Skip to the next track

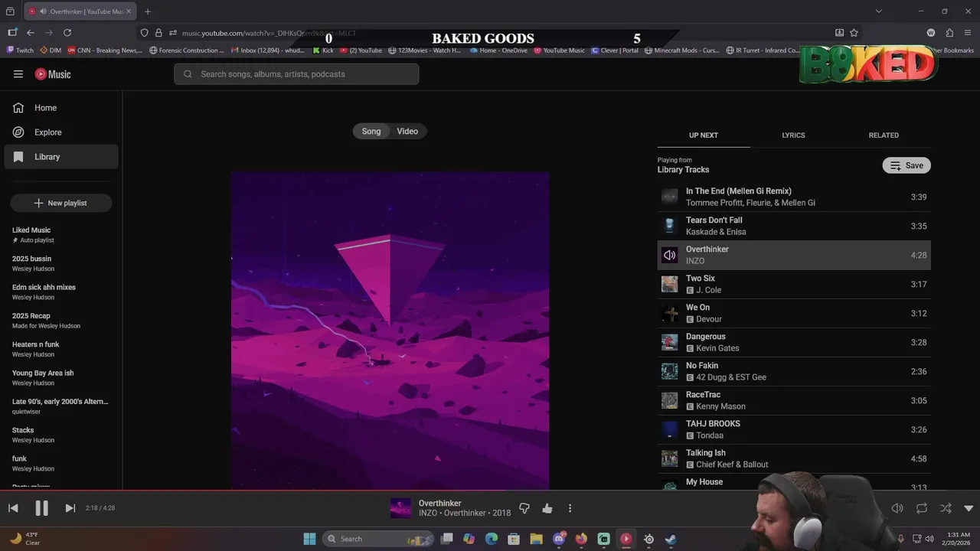click(x=70, y=508)
